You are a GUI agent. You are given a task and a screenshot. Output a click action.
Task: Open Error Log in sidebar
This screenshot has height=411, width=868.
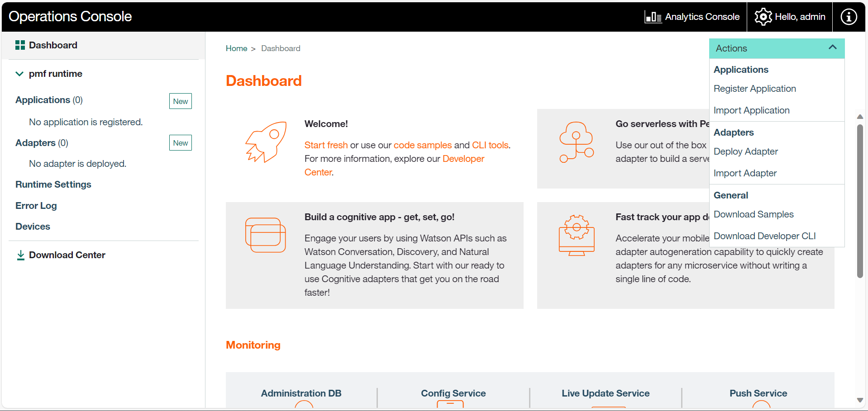click(x=36, y=206)
